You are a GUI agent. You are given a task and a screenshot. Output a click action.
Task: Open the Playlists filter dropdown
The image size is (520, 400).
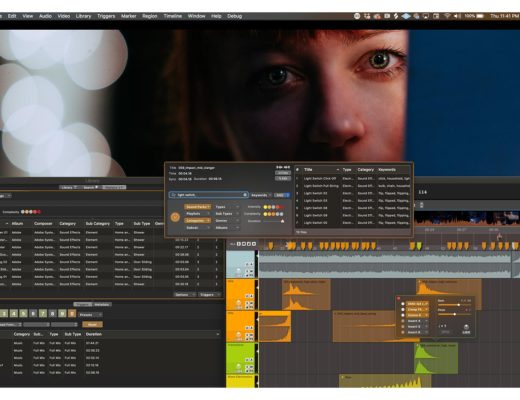[198, 214]
